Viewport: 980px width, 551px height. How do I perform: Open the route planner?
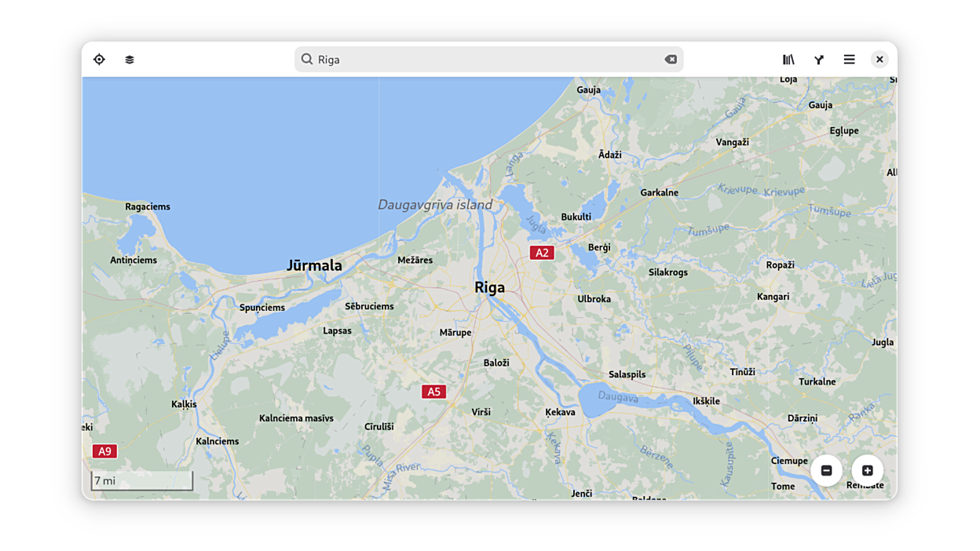[x=819, y=60]
